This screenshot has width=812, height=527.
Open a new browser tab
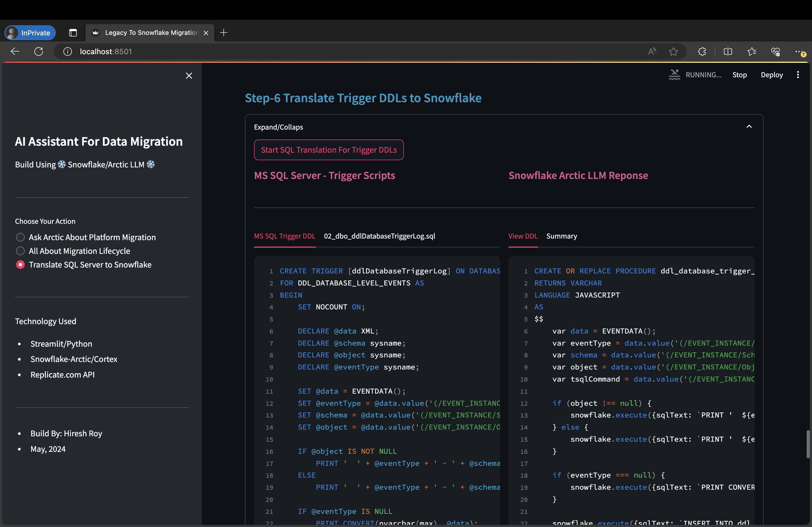coord(224,33)
